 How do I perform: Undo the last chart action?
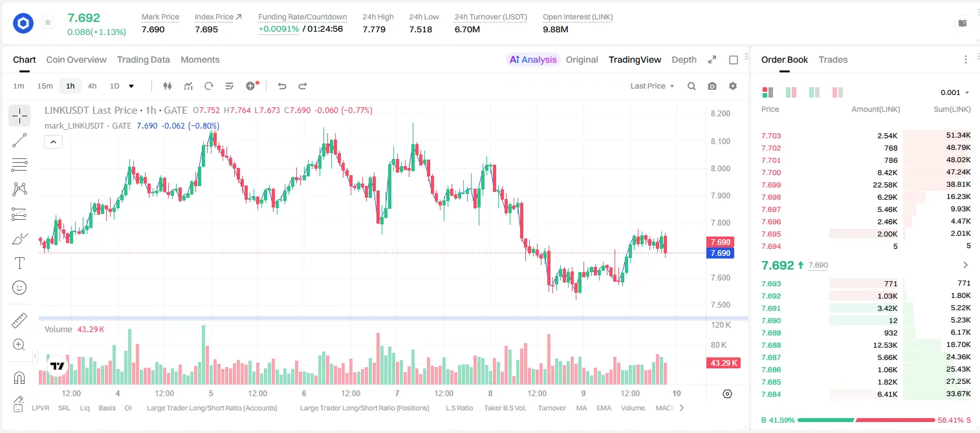pyautogui.click(x=281, y=86)
